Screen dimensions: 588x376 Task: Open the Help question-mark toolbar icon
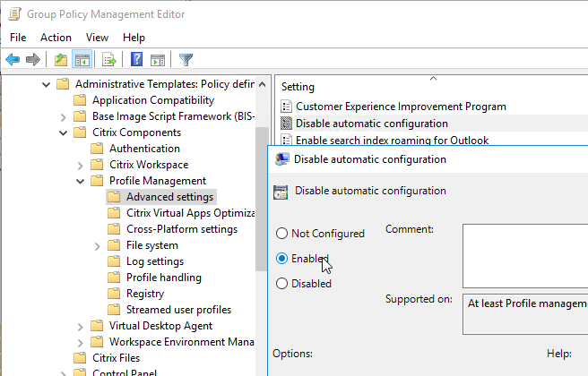pyautogui.click(x=136, y=59)
